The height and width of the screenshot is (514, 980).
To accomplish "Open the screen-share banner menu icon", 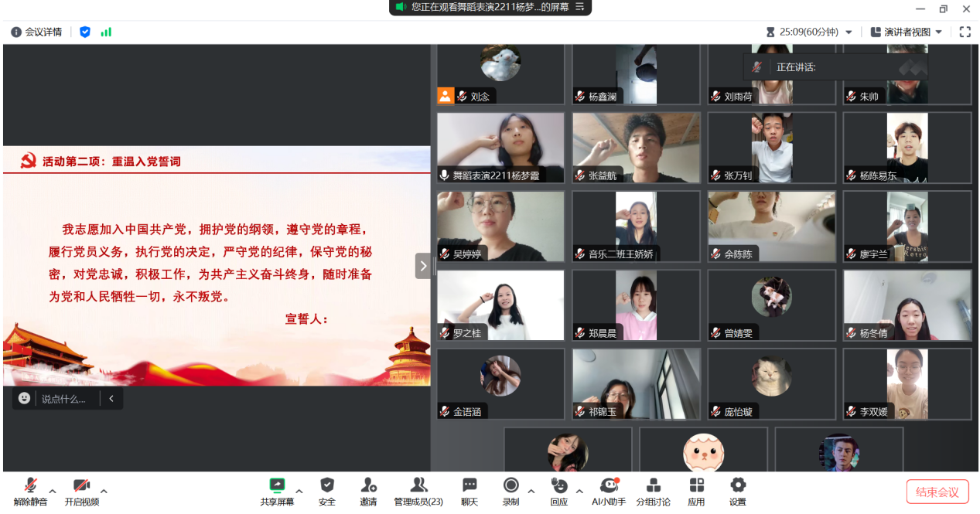I will [580, 7].
